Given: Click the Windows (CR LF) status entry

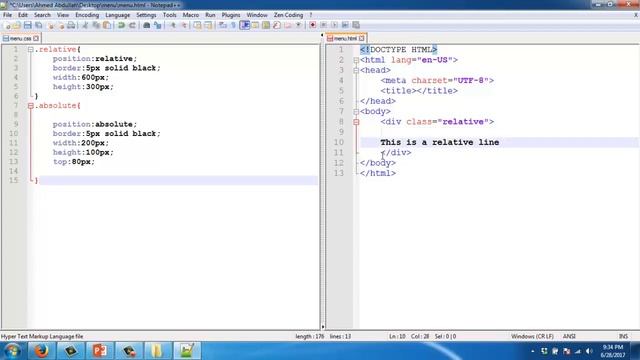Looking at the screenshot, I should [532, 336].
